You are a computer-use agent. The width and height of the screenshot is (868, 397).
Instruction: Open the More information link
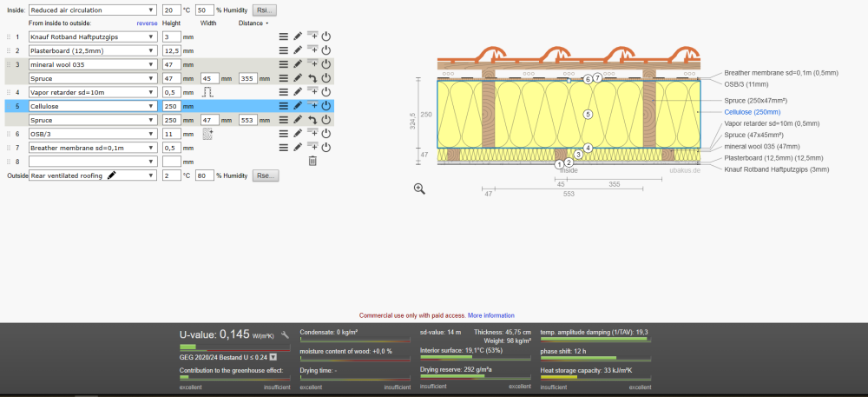click(490, 315)
